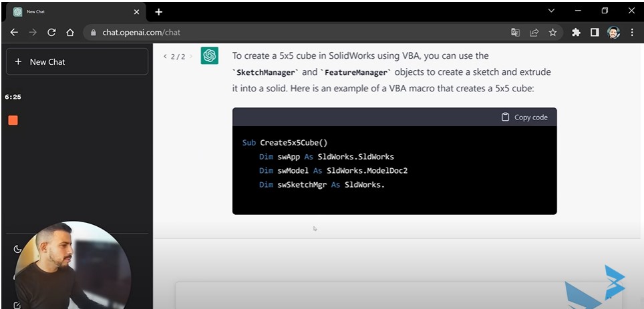The width and height of the screenshot is (644, 309).
Task: Reload the page with refresh icon
Action: pyautogui.click(x=51, y=33)
